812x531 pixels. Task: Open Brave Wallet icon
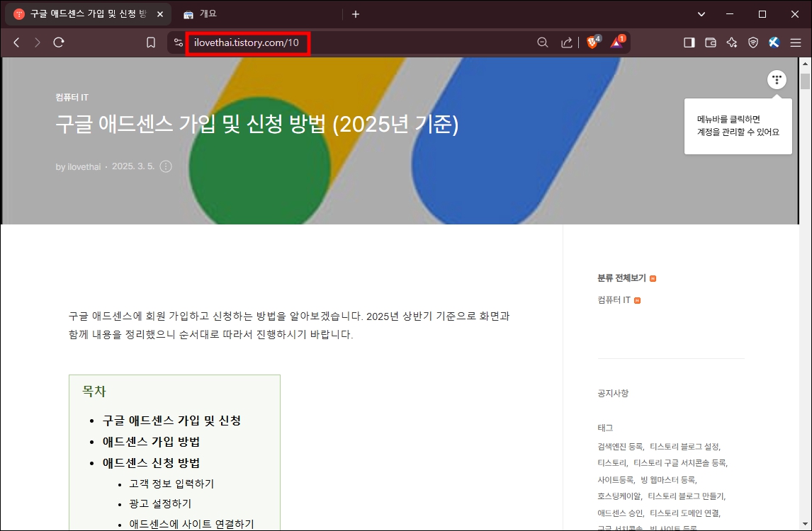[x=711, y=42]
